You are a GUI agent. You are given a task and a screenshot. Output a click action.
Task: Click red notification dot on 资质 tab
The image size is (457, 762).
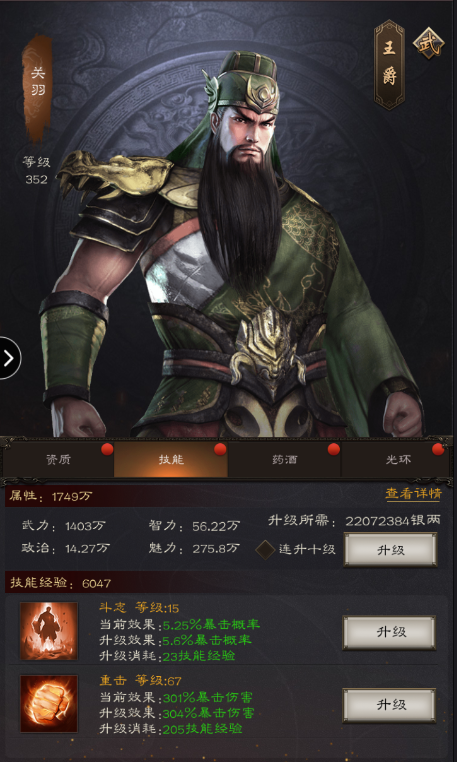107,449
